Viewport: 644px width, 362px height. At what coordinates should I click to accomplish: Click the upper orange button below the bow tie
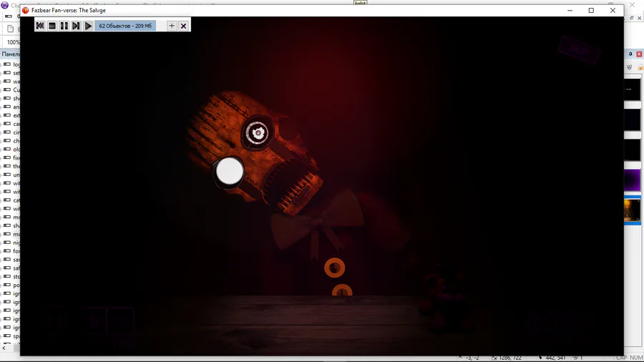click(x=335, y=268)
